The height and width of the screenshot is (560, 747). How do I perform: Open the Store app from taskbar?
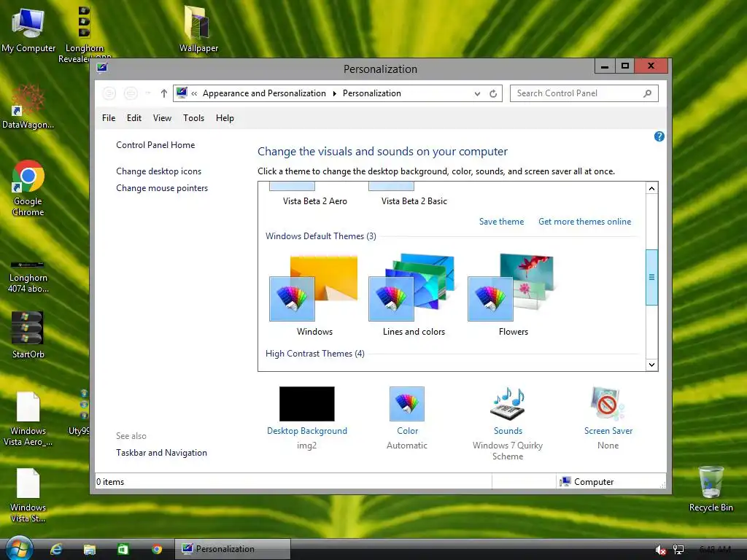click(x=123, y=549)
